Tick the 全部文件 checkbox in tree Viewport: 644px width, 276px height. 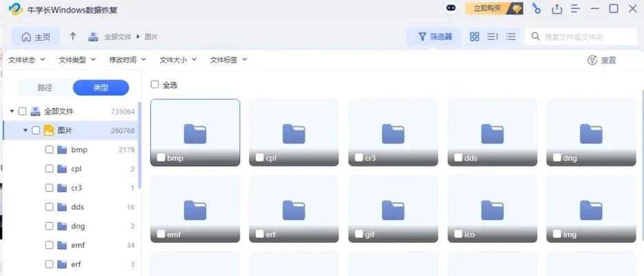(x=23, y=111)
